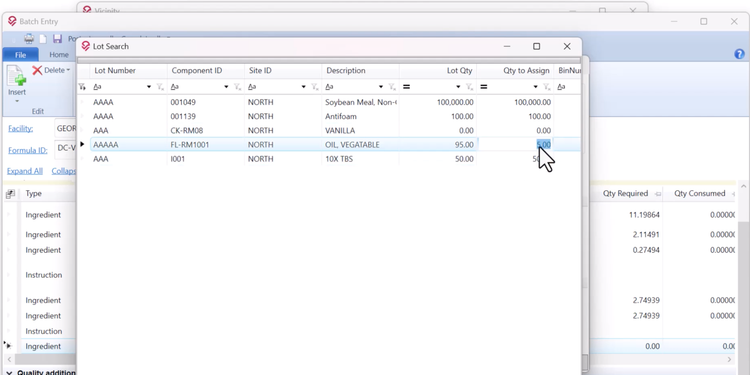The image size is (750, 375).
Task: Open the Delete button dropdown arrow
Action: (x=68, y=71)
